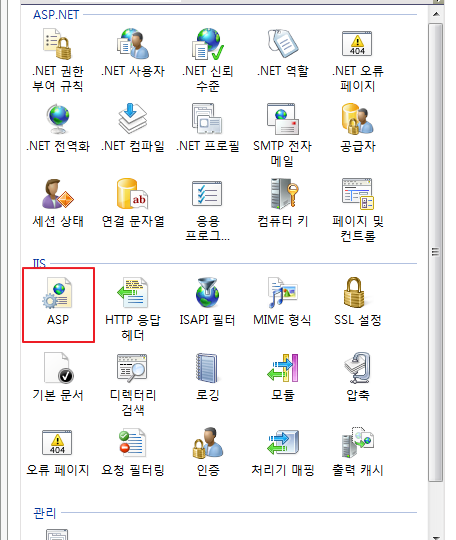Open 기본 문서 feature
Image resolution: width=456 pixels, height=540 pixels.
58,377
